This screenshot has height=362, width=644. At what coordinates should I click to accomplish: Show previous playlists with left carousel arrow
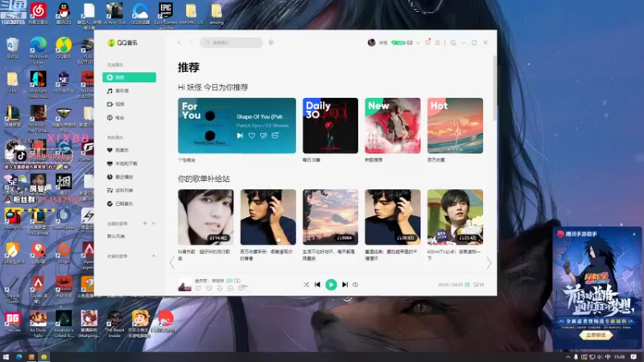tap(172, 263)
